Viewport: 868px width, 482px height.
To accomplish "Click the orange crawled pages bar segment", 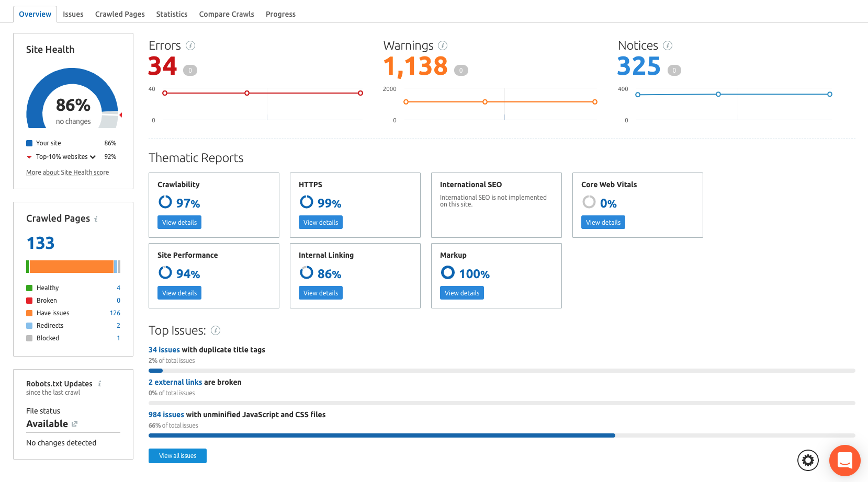I will 72,267.
